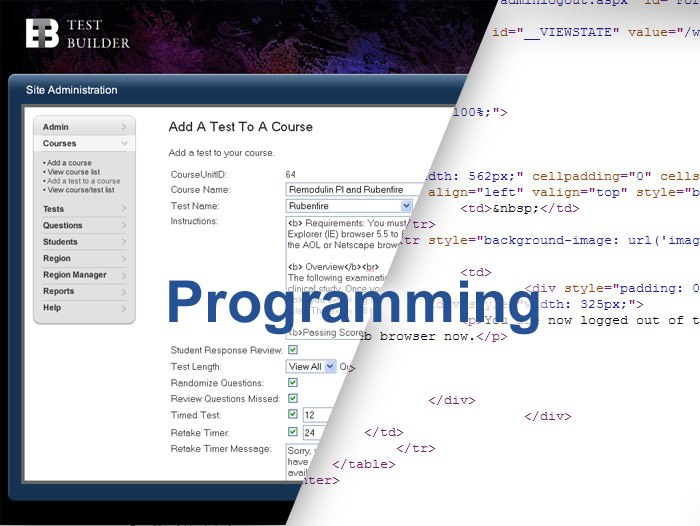Open the Tests sidebar menu
700x526 pixels.
(x=84, y=209)
